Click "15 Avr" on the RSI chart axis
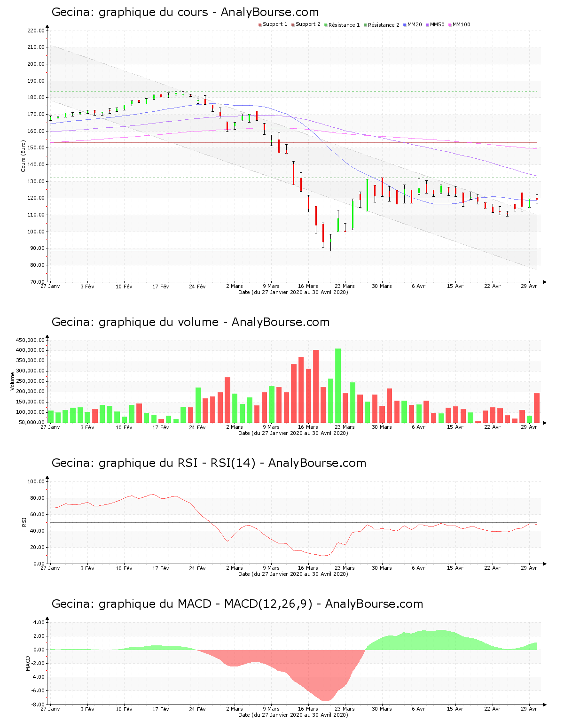The height and width of the screenshot is (728, 564). pos(455,568)
